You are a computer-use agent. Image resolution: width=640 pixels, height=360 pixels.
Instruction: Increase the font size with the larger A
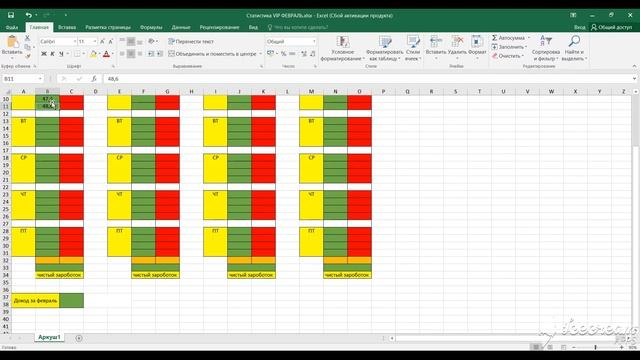tap(102, 42)
